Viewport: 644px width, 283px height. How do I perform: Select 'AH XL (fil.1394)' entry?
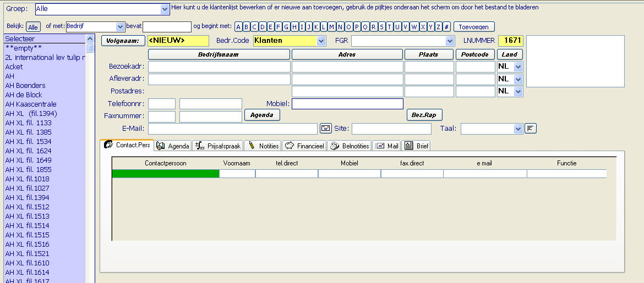pyautogui.click(x=31, y=114)
